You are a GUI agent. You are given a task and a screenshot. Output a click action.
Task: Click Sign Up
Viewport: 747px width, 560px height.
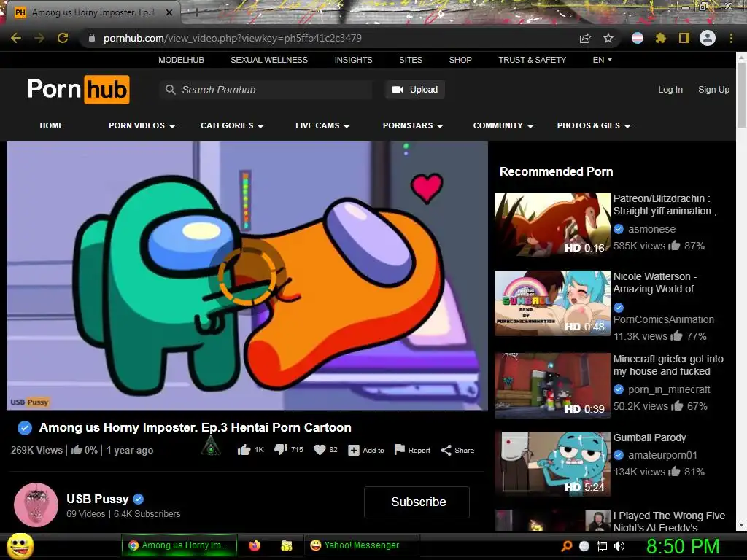coord(713,90)
